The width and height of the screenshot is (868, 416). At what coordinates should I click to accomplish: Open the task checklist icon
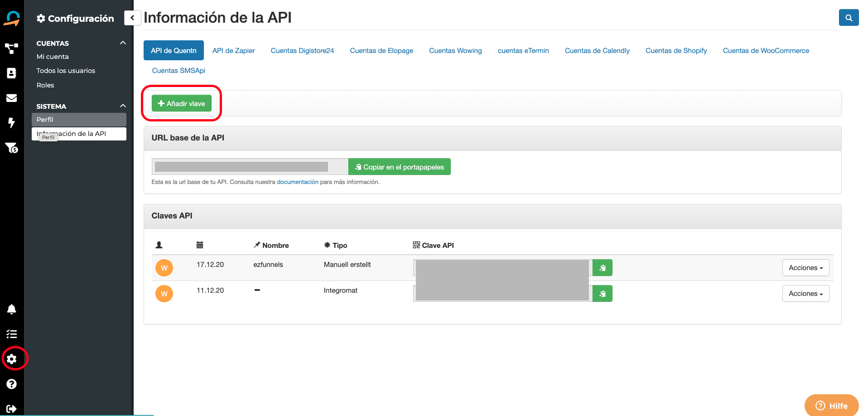coord(12,334)
